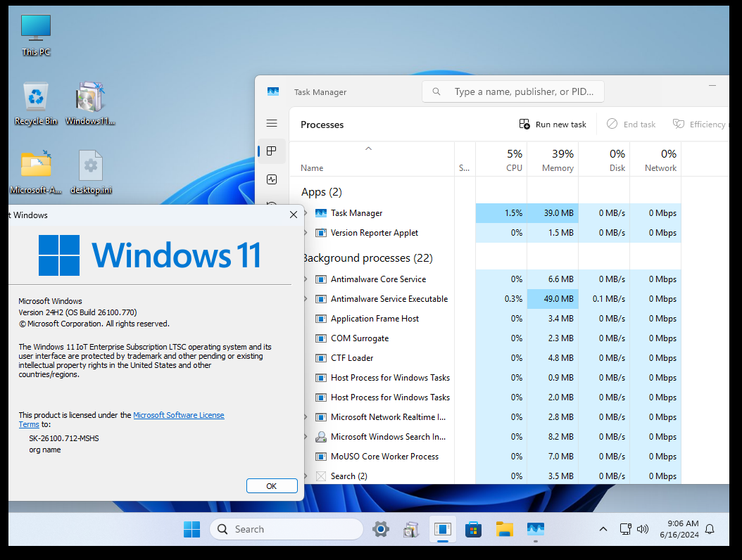Collapse the sort arrow above Name column
The image size is (742, 560).
(368, 148)
